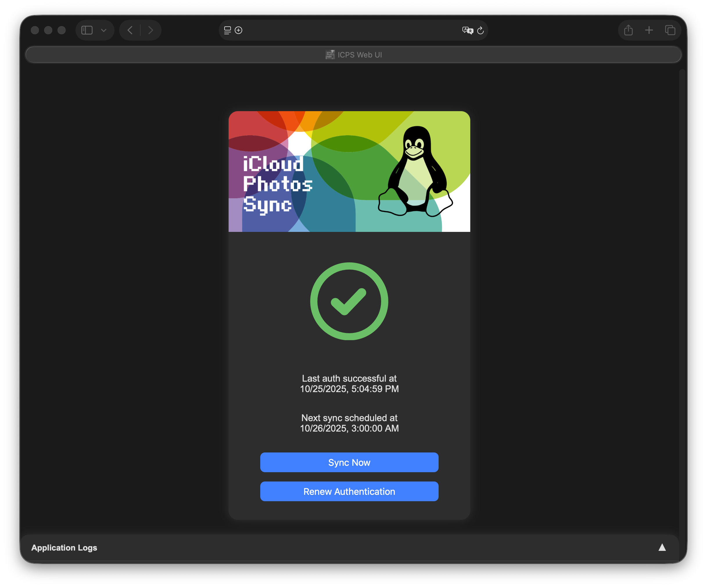
Task: Reload the ICPS Web UI page
Action: (480, 30)
